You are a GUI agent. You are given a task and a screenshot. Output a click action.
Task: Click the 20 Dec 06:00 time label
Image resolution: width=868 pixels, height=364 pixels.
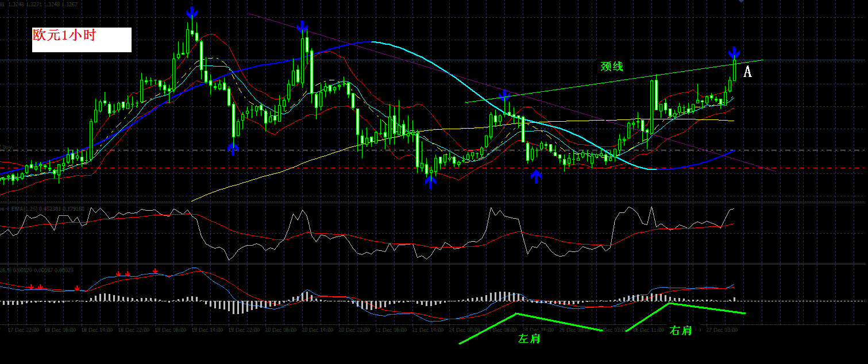(281, 330)
